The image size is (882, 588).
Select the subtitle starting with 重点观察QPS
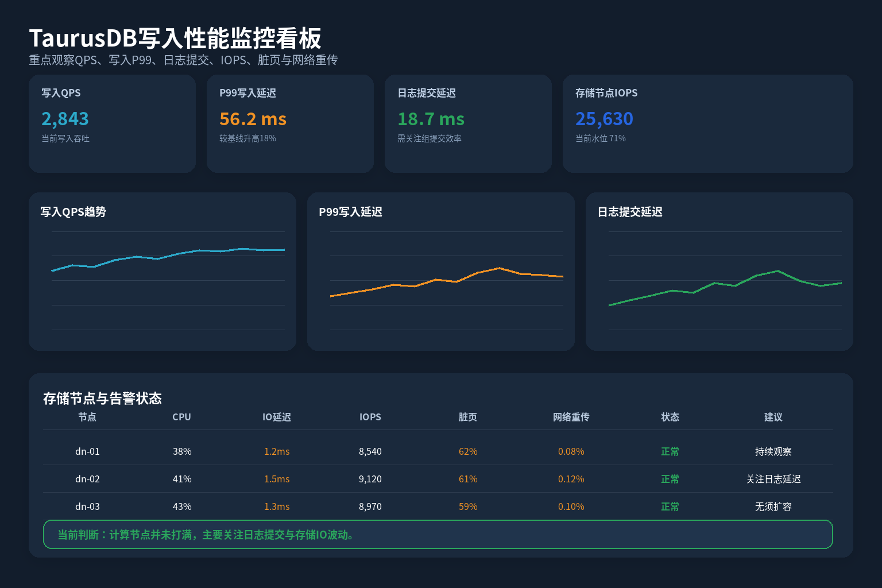pos(183,60)
